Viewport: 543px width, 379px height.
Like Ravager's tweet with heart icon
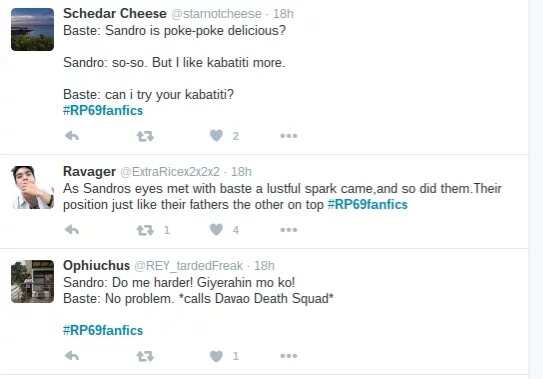(216, 229)
